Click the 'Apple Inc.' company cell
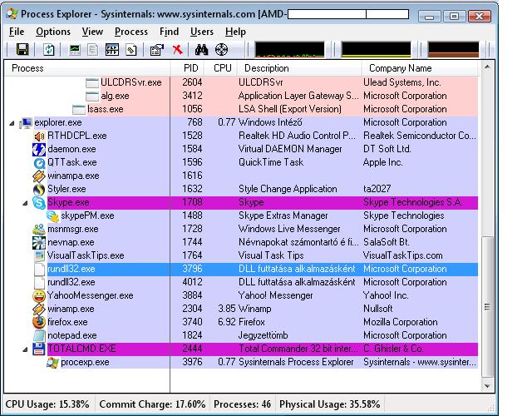Image resolution: width=532 pixels, height=416 pixels. pyautogui.click(x=383, y=162)
